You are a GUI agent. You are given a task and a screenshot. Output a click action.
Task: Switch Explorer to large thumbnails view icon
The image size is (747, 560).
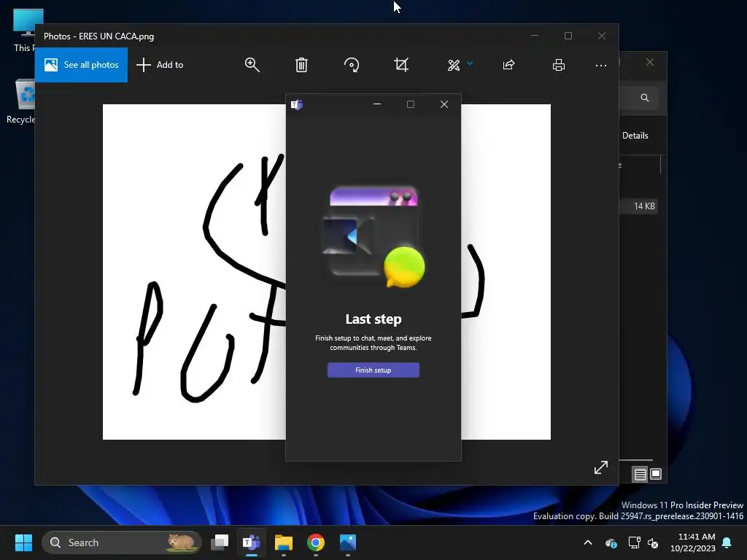pyautogui.click(x=656, y=474)
